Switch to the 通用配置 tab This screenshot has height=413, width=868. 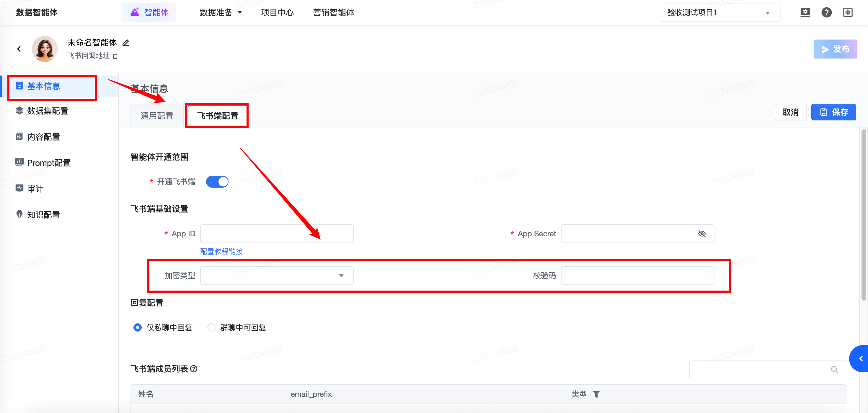(157, 116)
